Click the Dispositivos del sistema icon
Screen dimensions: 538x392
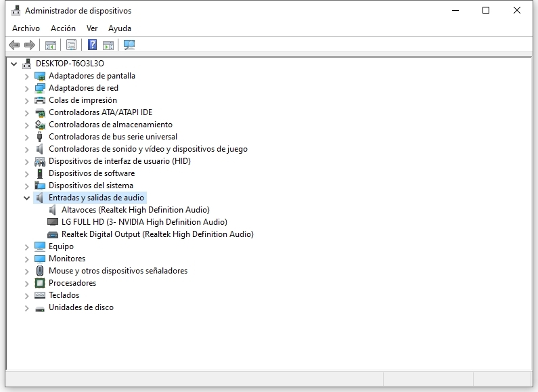point(40,186)
